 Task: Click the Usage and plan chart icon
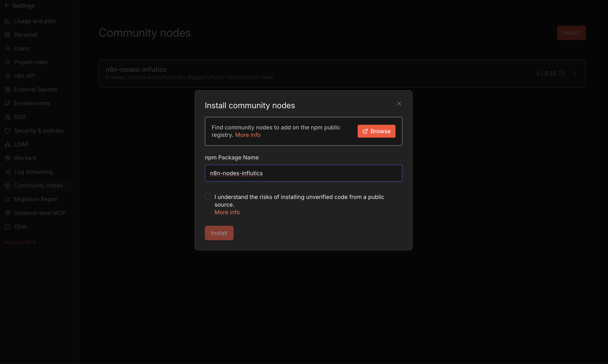click(8, 21)
